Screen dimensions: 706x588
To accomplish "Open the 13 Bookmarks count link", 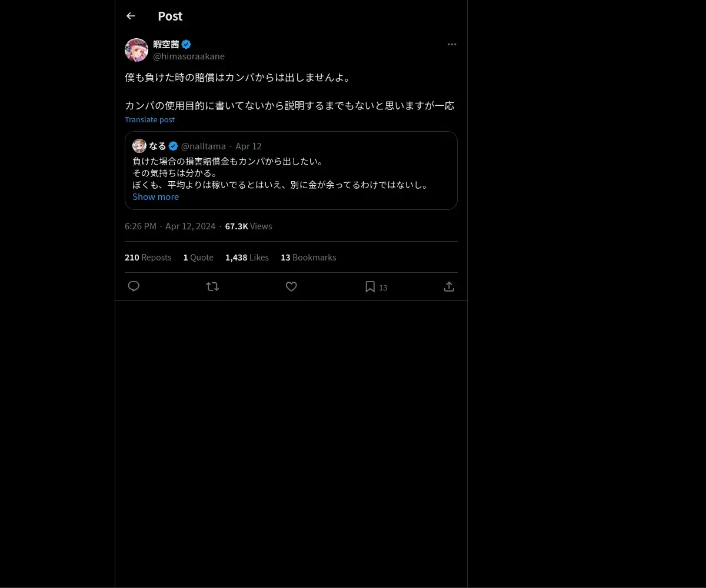I will click(x=308, y=258).
